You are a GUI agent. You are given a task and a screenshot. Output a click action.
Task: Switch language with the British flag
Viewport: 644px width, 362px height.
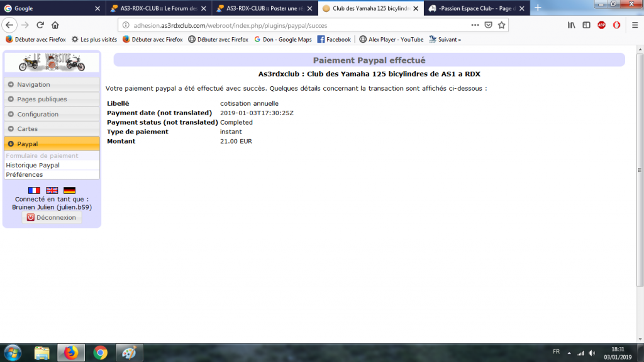(x=52, y=190)
